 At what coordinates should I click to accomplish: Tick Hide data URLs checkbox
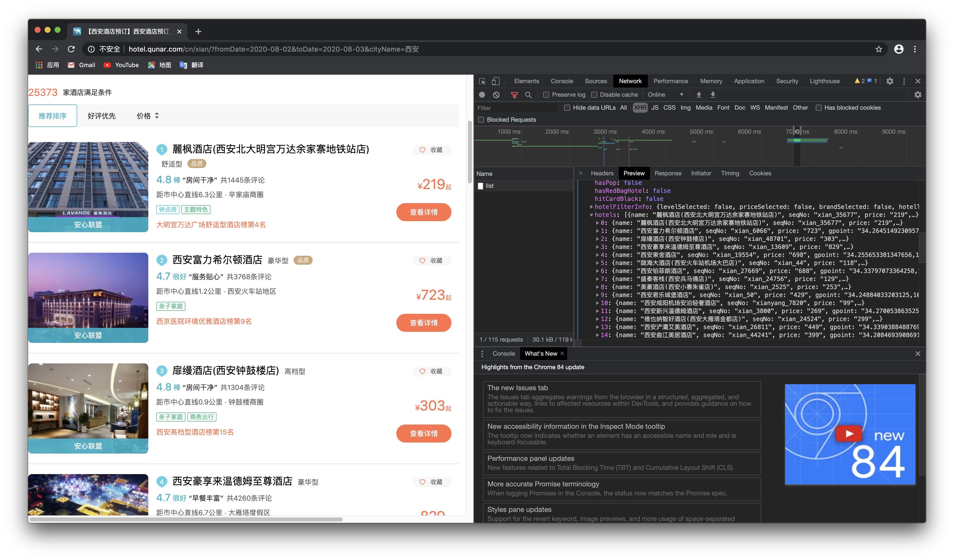coord(567,108)
